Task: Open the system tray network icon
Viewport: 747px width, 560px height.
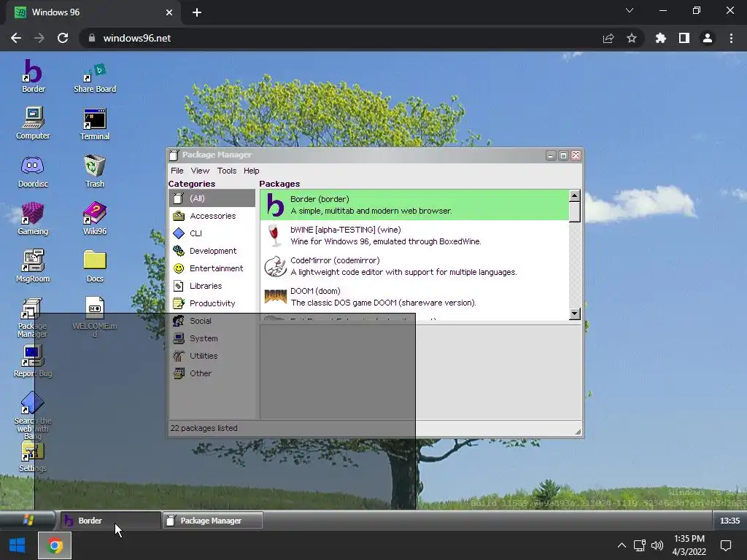Action: 639,545
